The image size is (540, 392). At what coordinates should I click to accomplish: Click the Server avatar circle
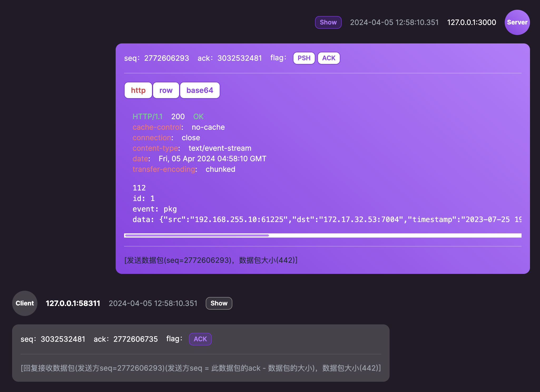517,22
